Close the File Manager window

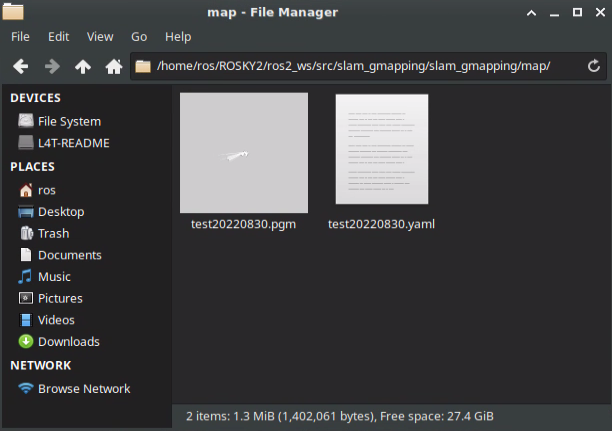600,12
